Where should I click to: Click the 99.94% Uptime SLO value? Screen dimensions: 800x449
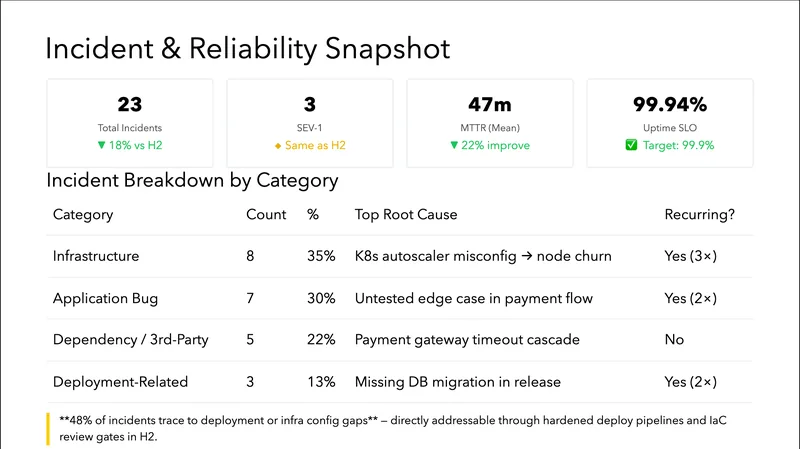point(669,104)
